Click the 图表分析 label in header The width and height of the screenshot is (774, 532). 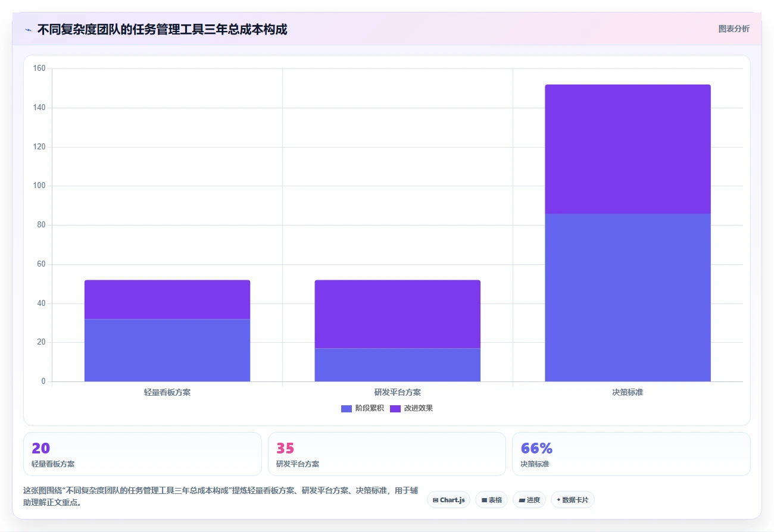coord(734,29)
